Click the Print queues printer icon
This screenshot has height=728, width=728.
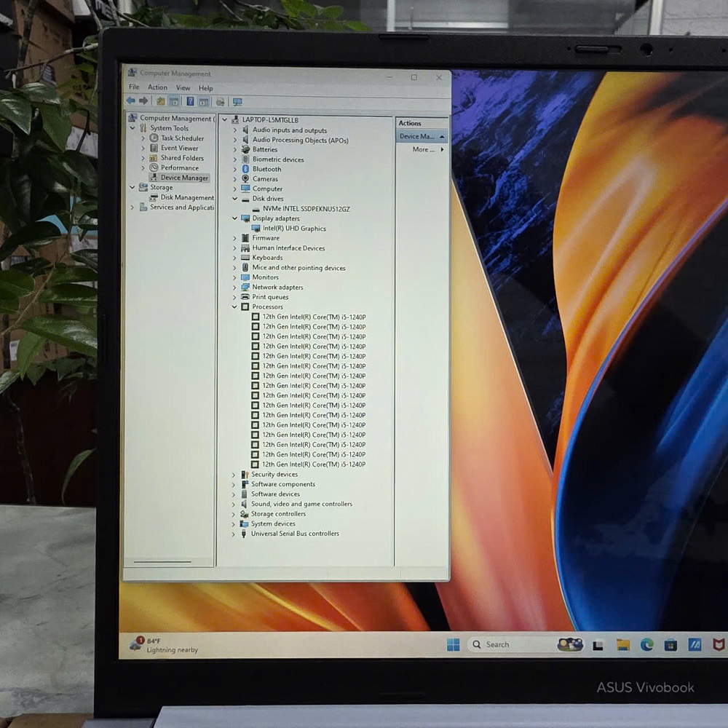point(245,297)
